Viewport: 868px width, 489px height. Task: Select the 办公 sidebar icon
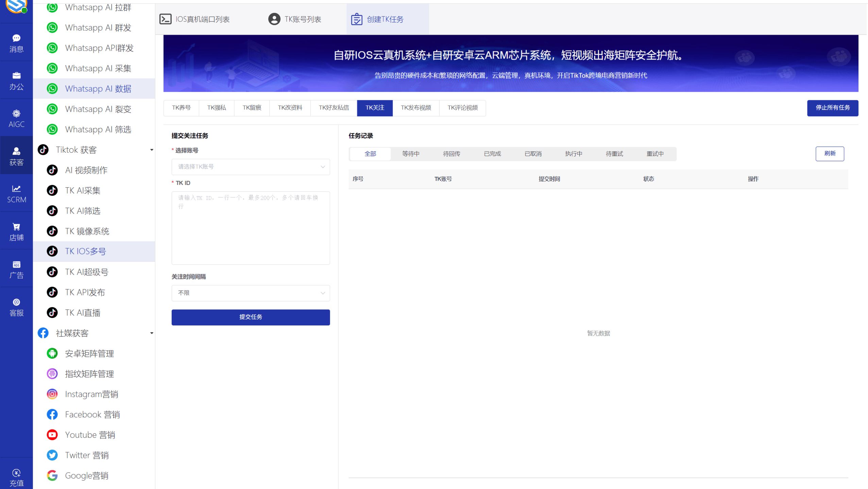tap(16, 81)
